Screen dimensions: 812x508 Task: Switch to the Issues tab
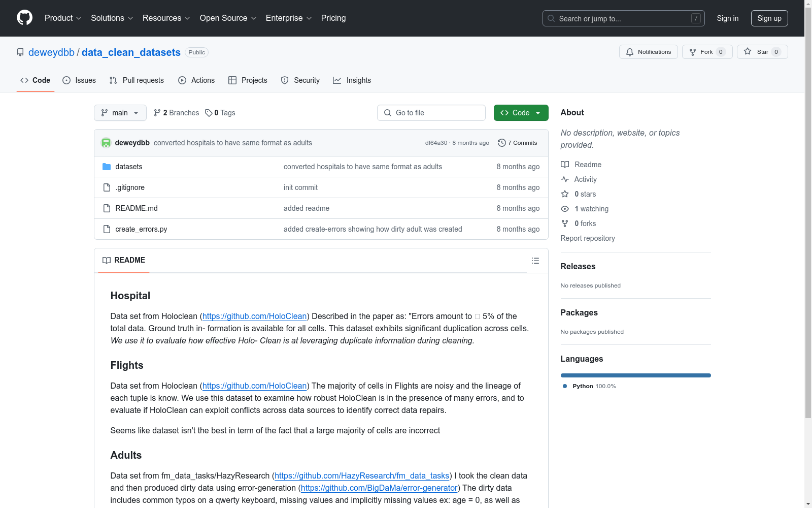[79, 80]
